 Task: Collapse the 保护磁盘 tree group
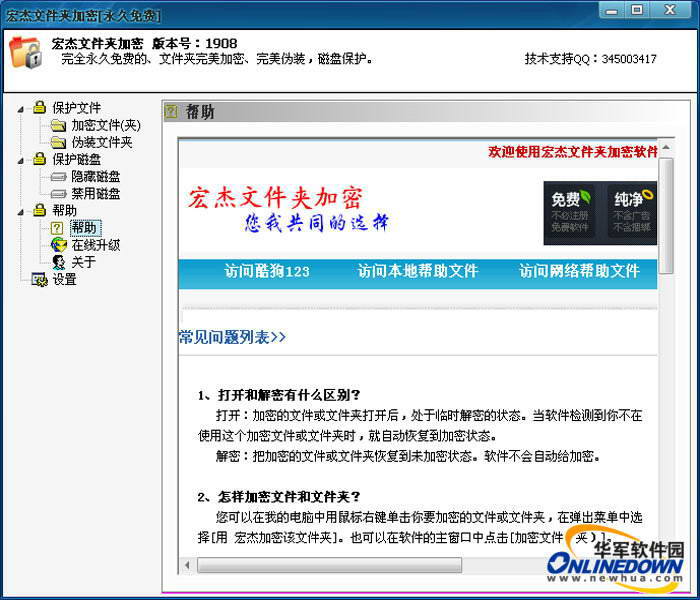pyautogui.click(x=21, y=161)
